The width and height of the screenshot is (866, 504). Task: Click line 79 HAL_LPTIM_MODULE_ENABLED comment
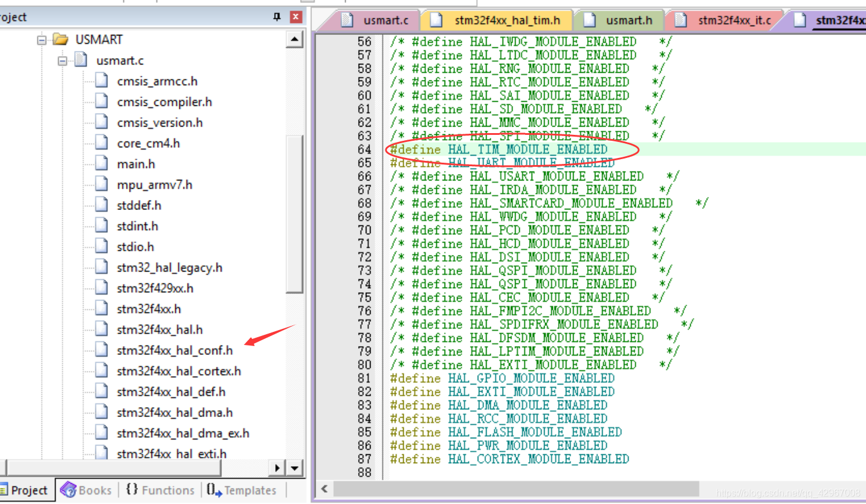tap(535, 351)
